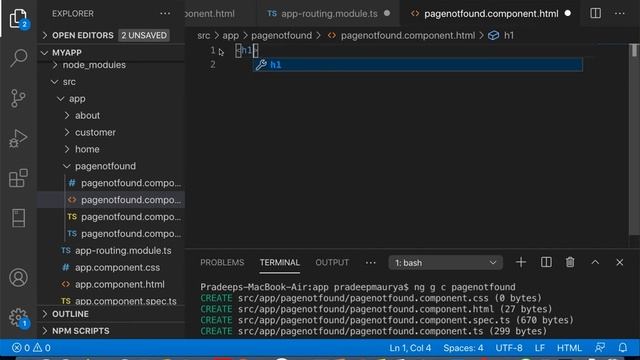The width and height of the screenshot is (640, 360).
Task: Click the h1 breadcrumb symbol
Action: point(501,36)
